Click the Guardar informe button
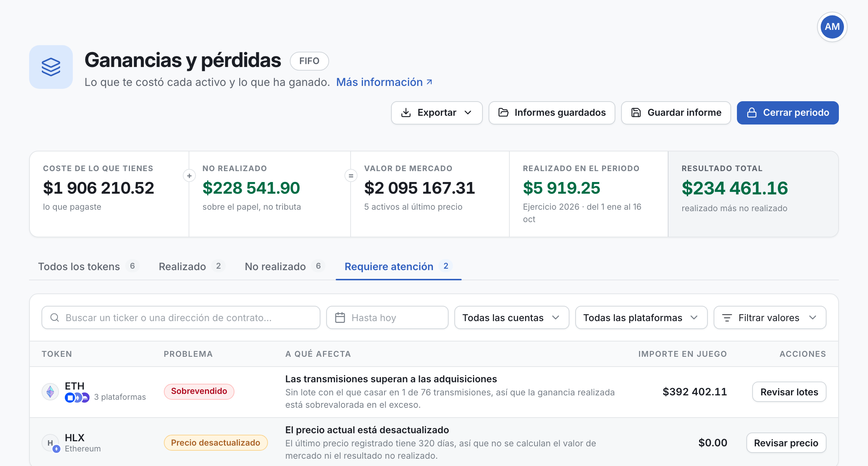The image size is (868, 466). pos(676,113)
